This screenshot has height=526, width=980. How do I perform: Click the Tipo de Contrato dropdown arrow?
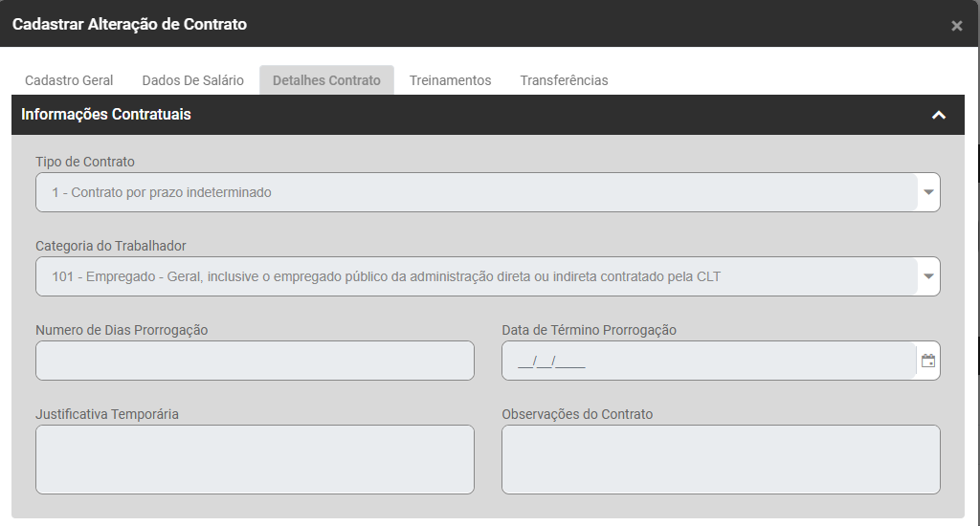927,192
